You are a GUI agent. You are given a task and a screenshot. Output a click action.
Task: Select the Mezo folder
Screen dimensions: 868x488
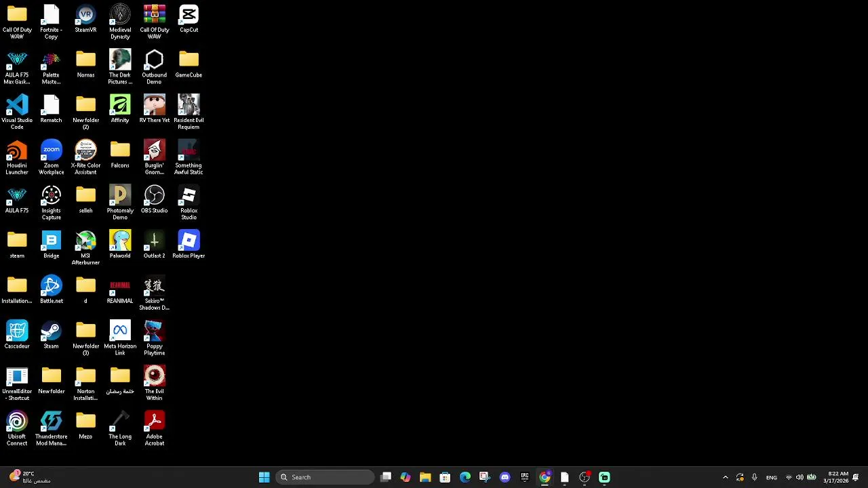click(85, 426)
